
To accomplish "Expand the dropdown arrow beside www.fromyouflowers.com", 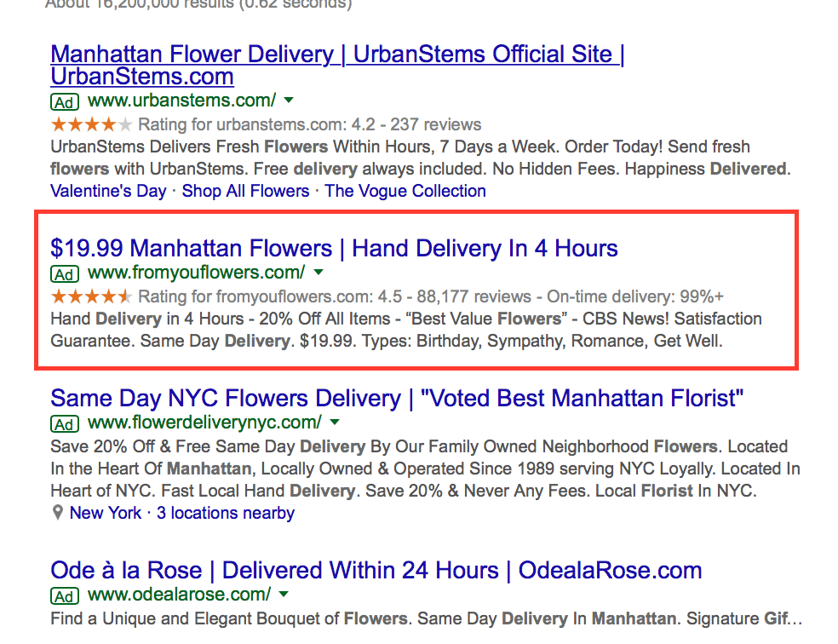I will point(319,272).
